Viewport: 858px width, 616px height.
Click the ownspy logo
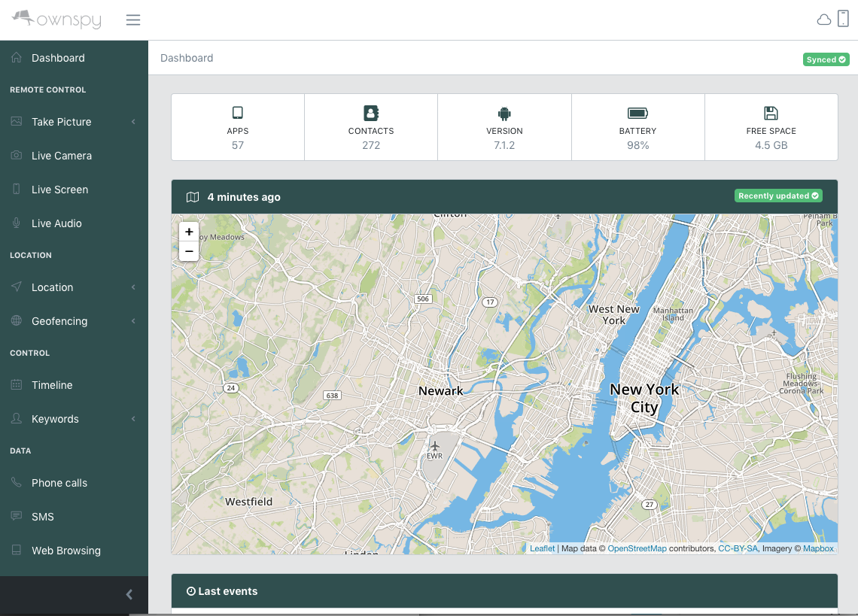57,19
